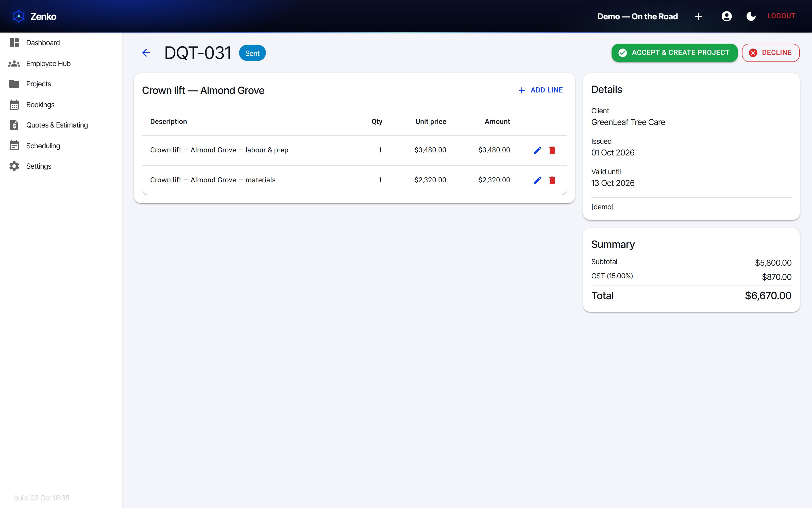Edit the materials line item
Screen dimensions: 812x508
537,180
